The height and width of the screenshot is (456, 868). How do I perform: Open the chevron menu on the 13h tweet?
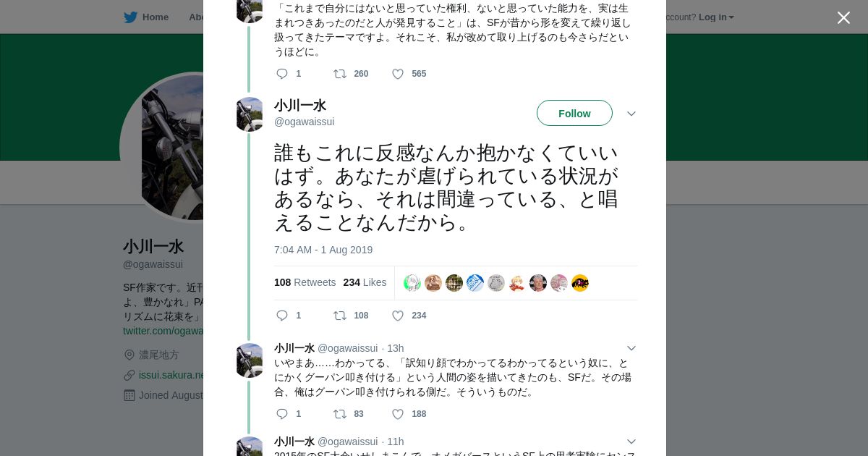(x=631, y=348)
